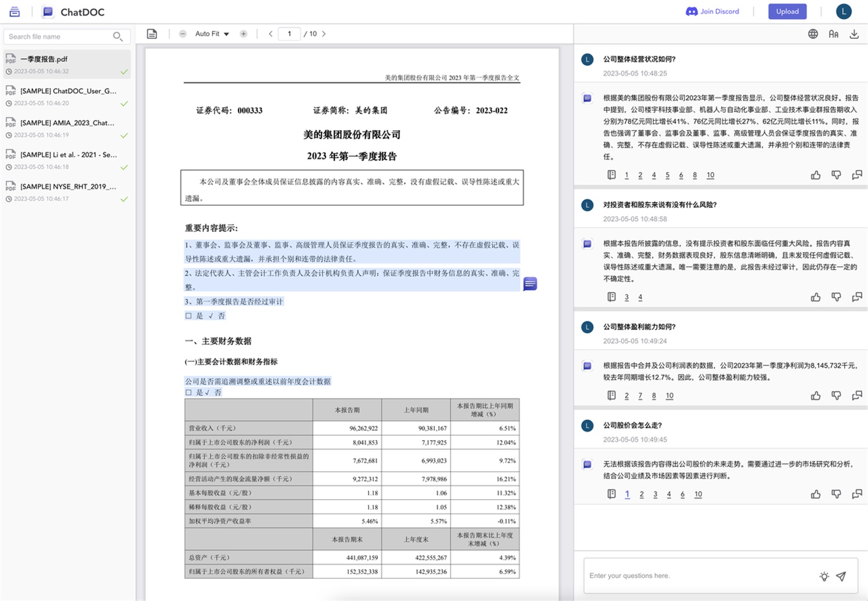Open the user profile avatar L
The width and height of the screenshot is (868, 601).
tap(844, 12)
